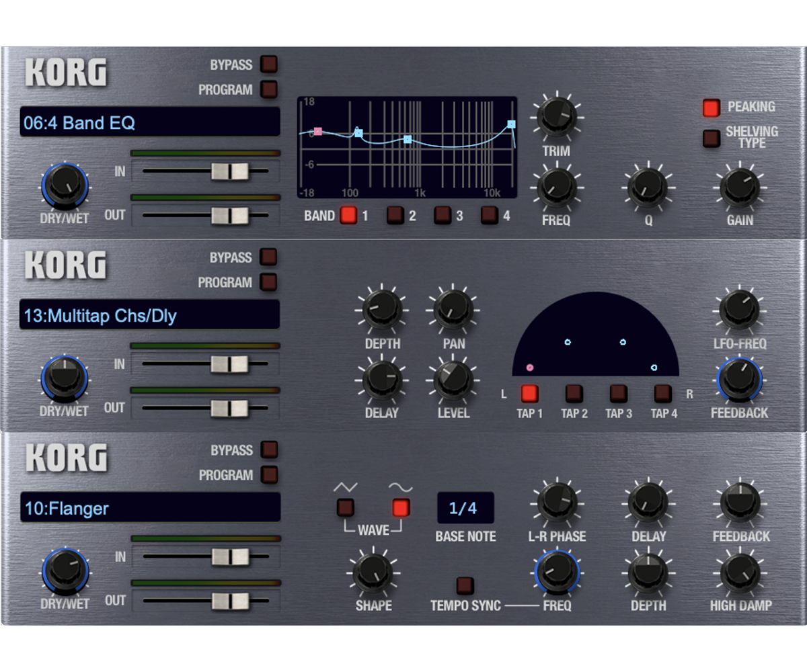The height and width of the screenshot is (672, 807).
Task: Open the 10:Flanger program display
Action: [150, 507]
